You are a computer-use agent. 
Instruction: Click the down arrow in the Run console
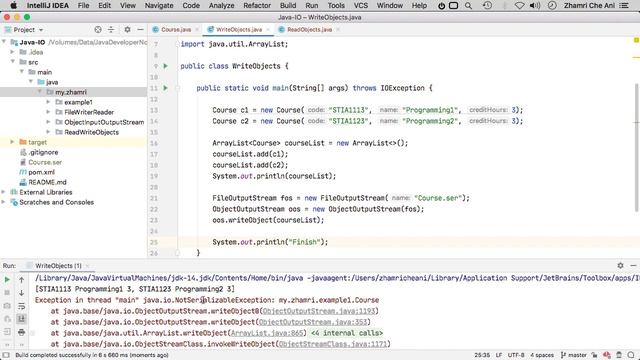tap(22, 293)
